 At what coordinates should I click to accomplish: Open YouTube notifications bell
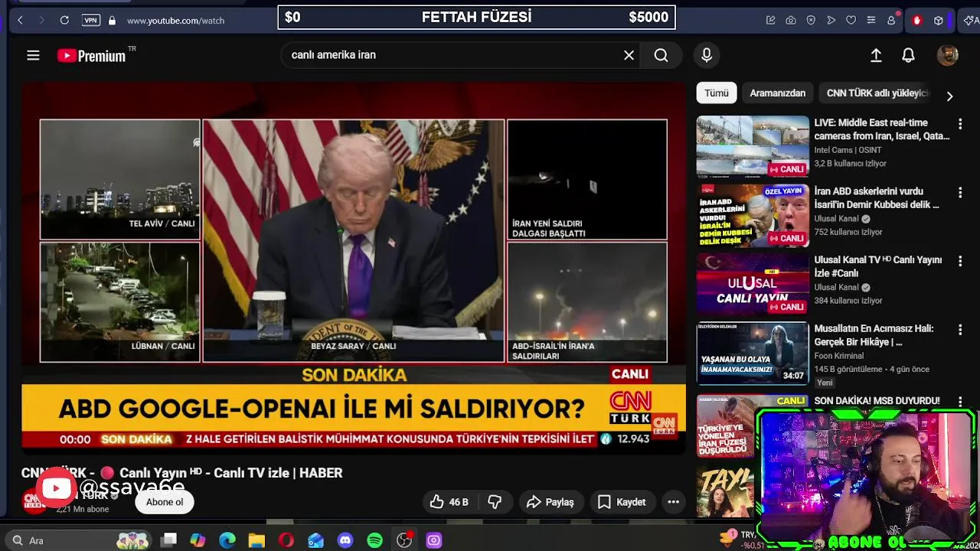(x=908, y=55)
